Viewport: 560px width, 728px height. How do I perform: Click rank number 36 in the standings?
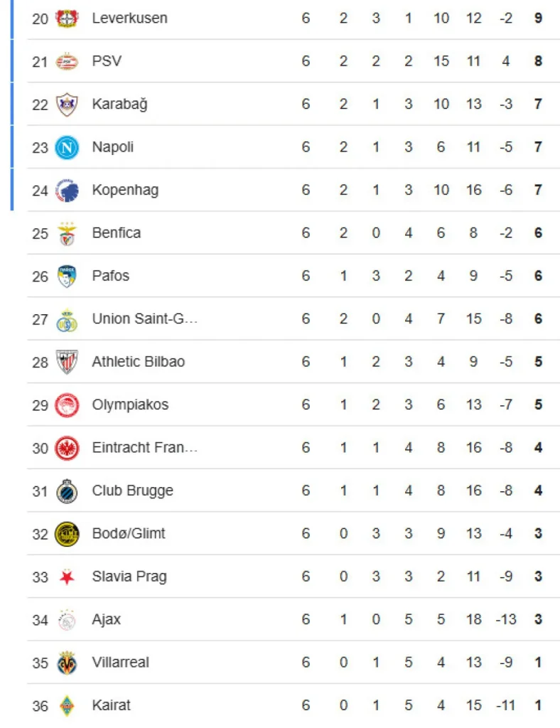pos(40,706)
